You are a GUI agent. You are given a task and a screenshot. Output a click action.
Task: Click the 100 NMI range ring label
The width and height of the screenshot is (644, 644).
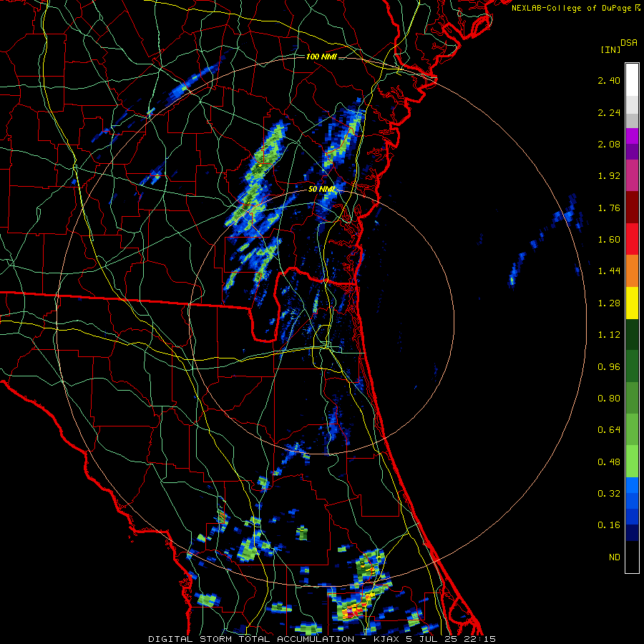(x=321, y=57)
